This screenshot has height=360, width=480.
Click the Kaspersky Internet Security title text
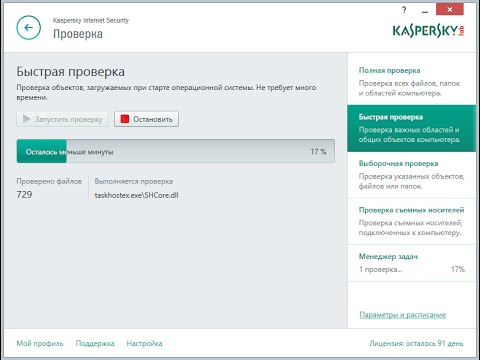91,20
